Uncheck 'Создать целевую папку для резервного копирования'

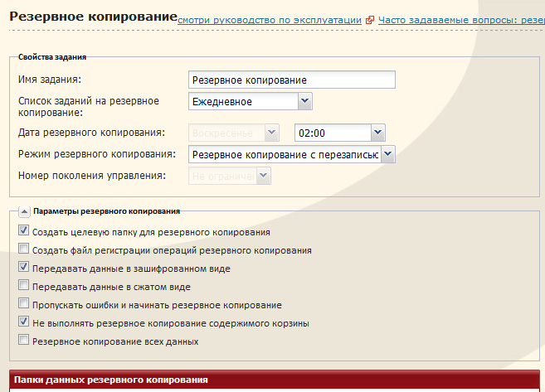coord(23,231)
